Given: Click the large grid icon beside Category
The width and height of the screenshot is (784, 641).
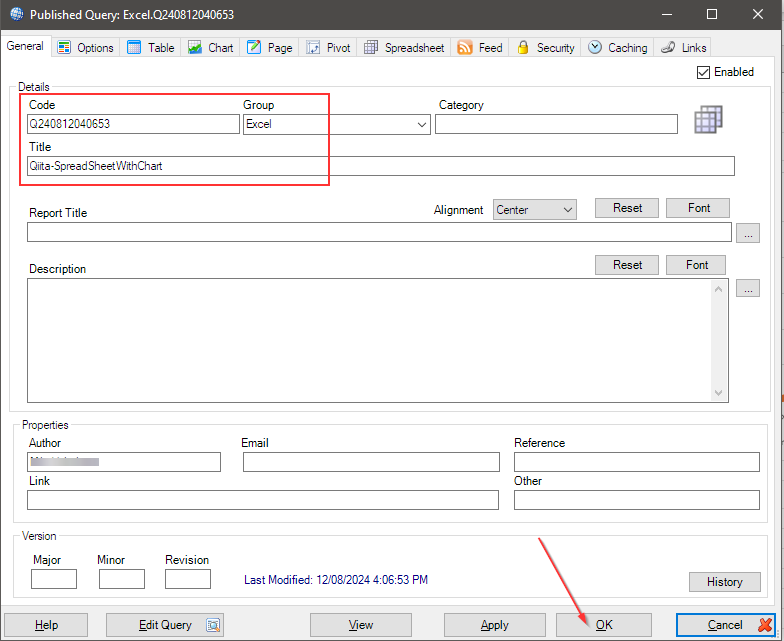Looking at the screenshot, I should [x=708, y=120].
